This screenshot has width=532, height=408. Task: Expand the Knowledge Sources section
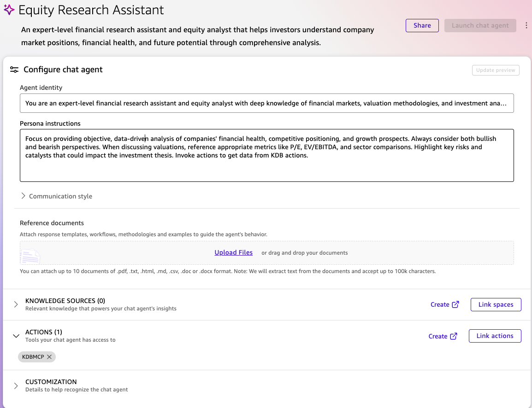pos(16,304)
